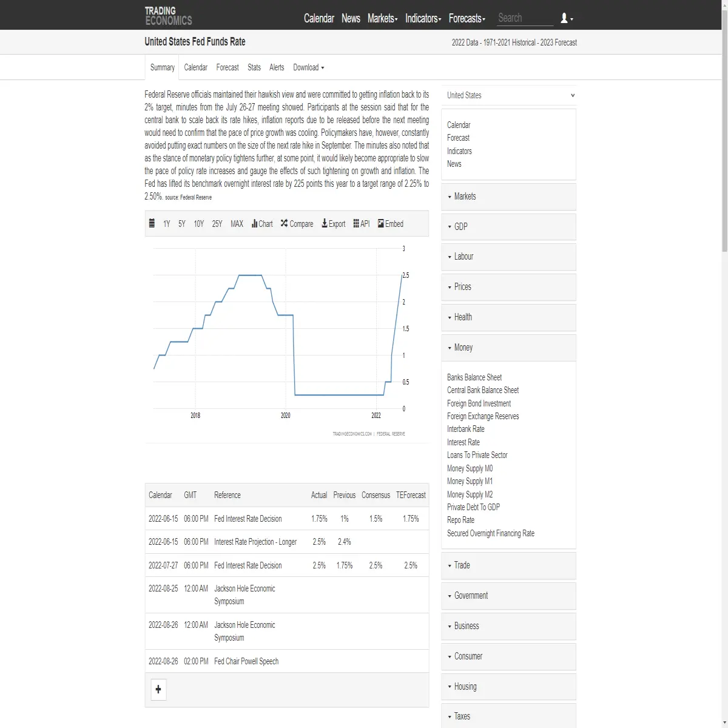Open the Indicators dropdown in top navigation
728x728 pixels.
click(x=423, y=18)
